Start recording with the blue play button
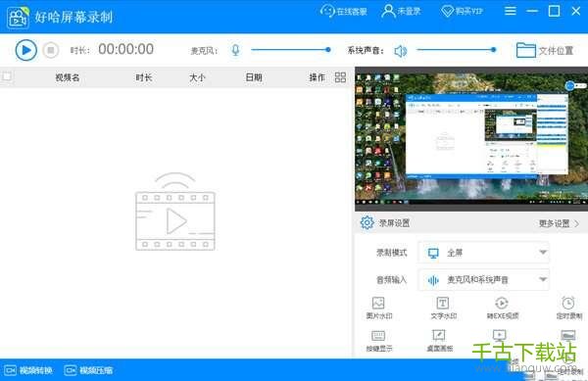Image resolution: width=588 pixels, height=381 pixels. [x=25, y=50]
